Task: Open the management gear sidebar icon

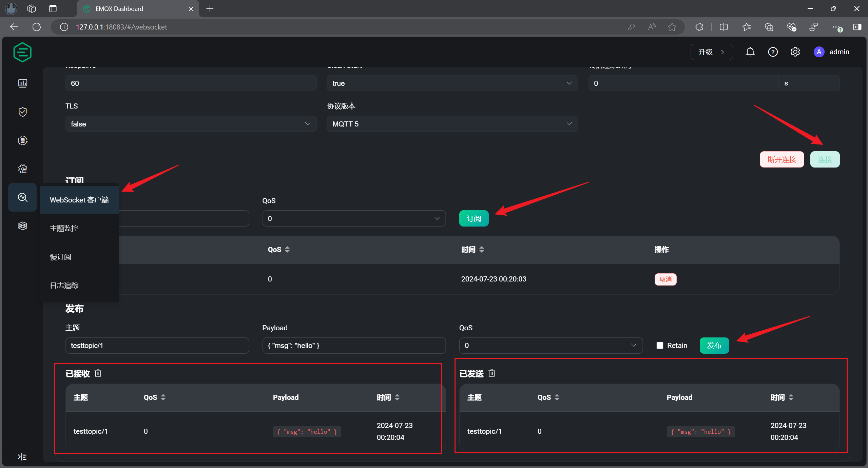Action: click(x=22, y=169)
